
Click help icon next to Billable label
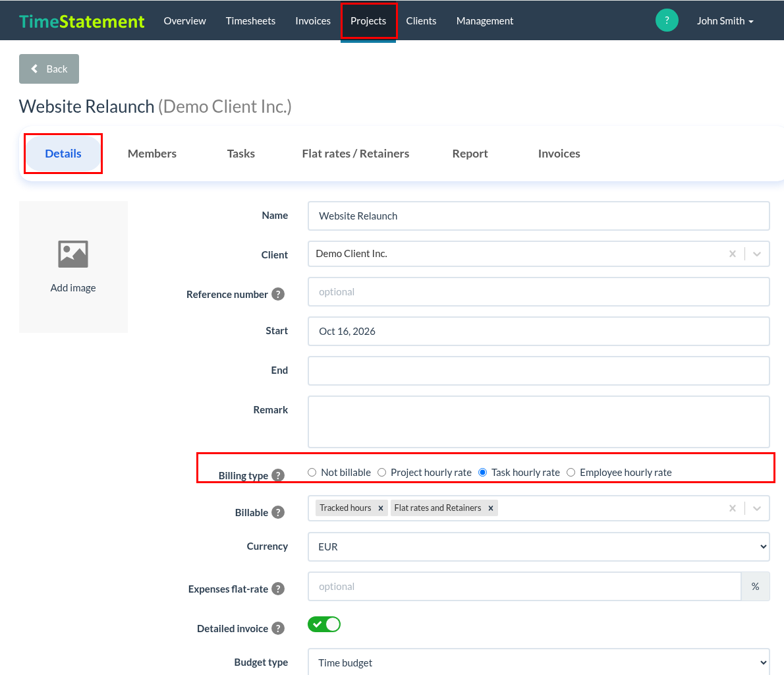tap(278, 512)
